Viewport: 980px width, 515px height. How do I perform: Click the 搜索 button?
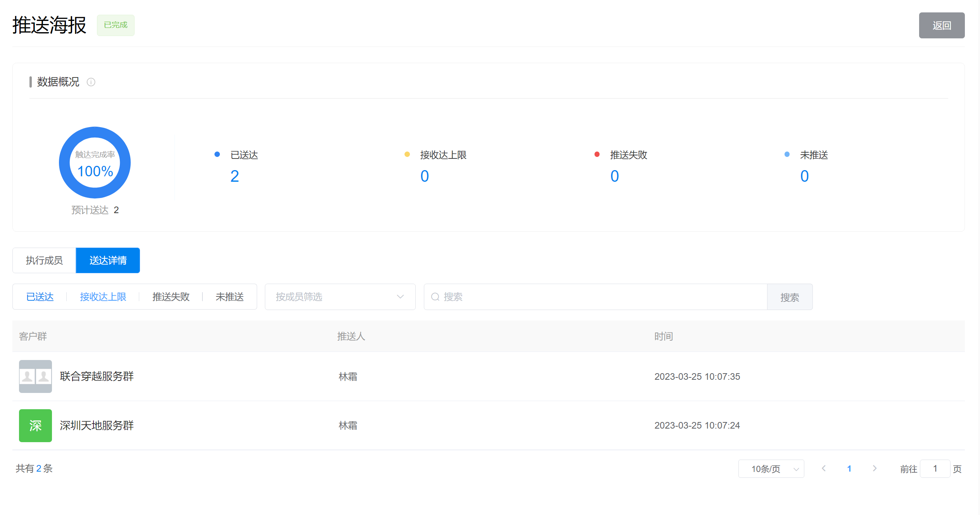click(x=789, y=297)
